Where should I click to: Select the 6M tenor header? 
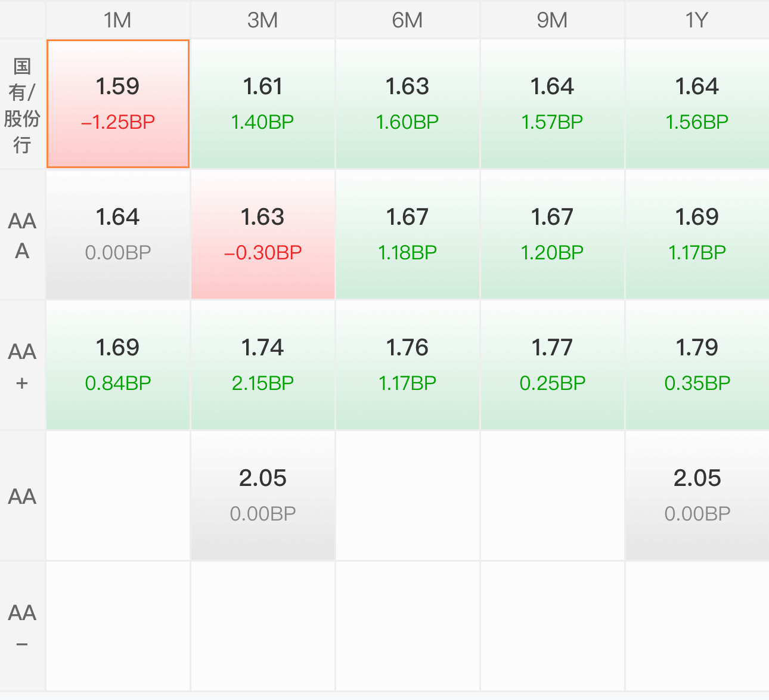point(407,20)
